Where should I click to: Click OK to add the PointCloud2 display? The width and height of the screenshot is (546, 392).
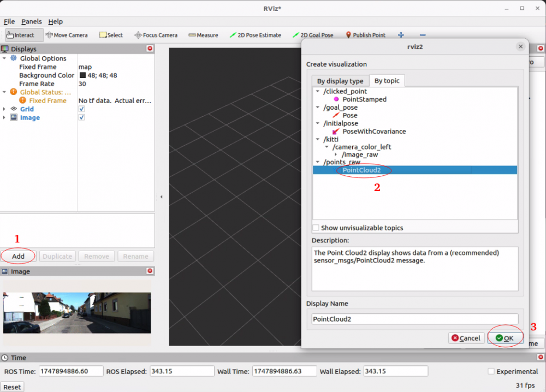coord(505,337)
